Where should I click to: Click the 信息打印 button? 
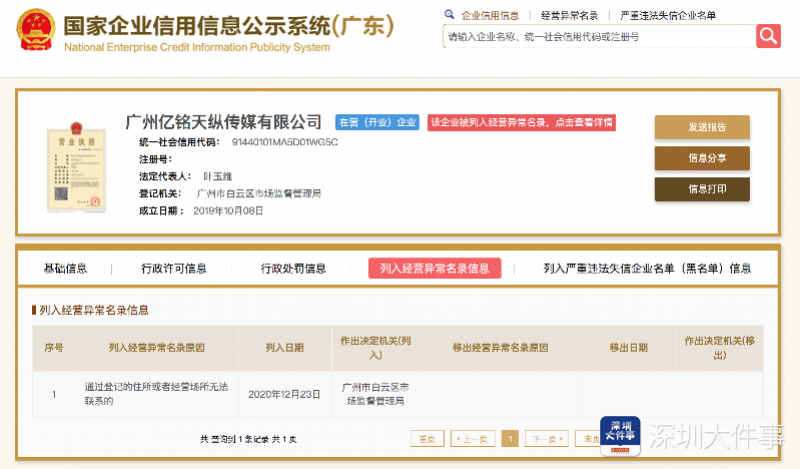click(x=702, y=189)
